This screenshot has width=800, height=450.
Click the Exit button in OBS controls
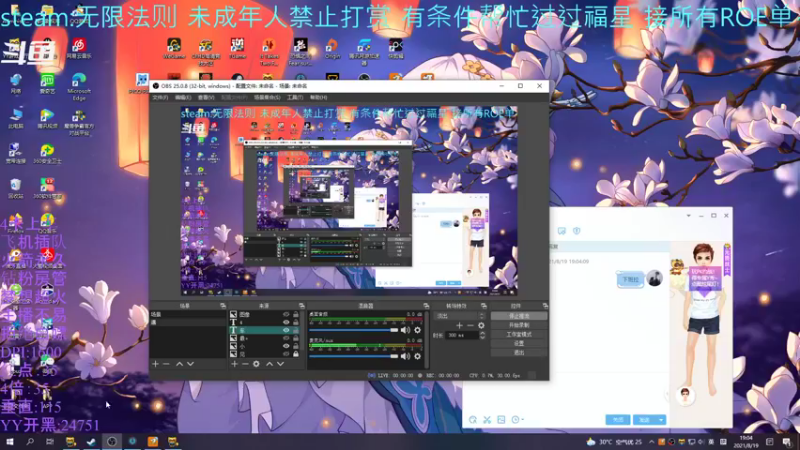[519, 353]
